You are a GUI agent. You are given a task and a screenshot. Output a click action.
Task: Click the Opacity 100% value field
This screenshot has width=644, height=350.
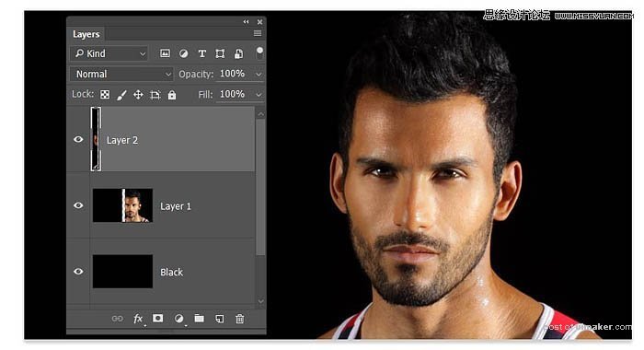[233, 74]
